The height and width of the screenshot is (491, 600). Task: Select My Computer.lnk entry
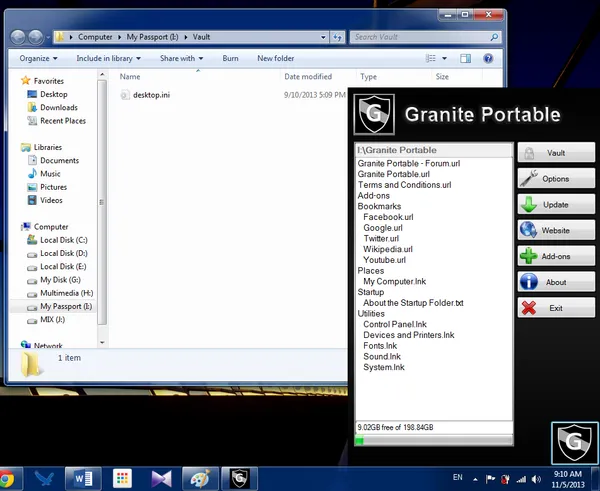(x=394, y=281)
